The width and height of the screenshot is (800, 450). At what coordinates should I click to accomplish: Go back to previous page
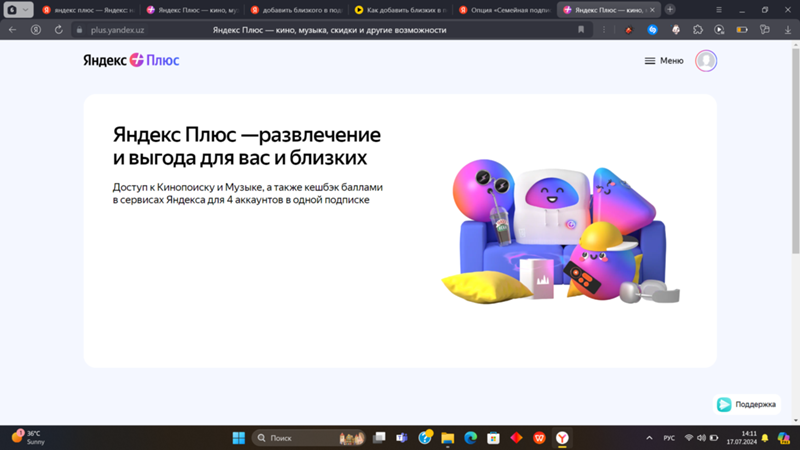point(13,30)
